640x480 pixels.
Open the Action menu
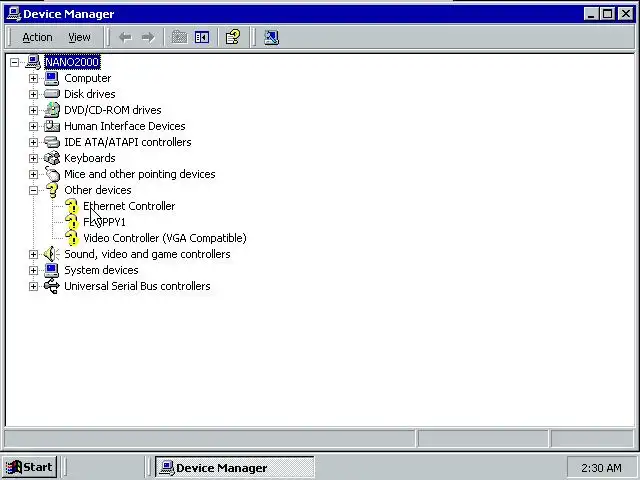pos(37,38)
